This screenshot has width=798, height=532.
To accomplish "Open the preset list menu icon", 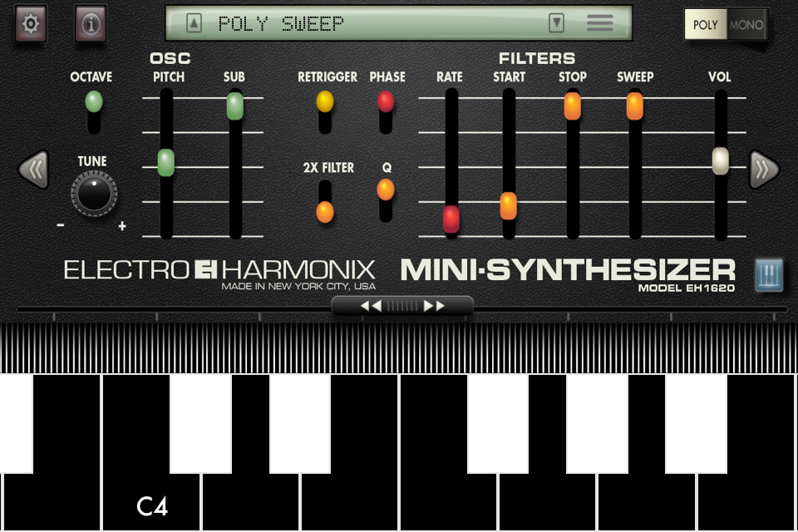I will pos(599,23).
